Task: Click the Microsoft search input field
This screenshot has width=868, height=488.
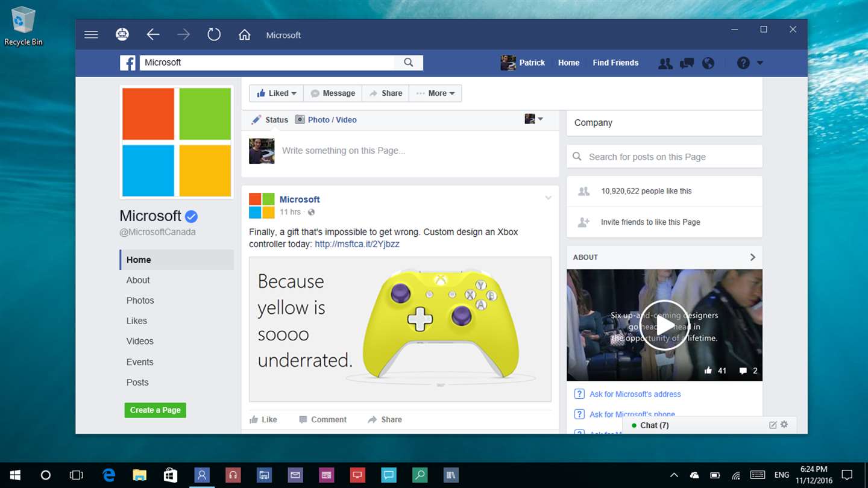Action: click(x=267, y=62)
